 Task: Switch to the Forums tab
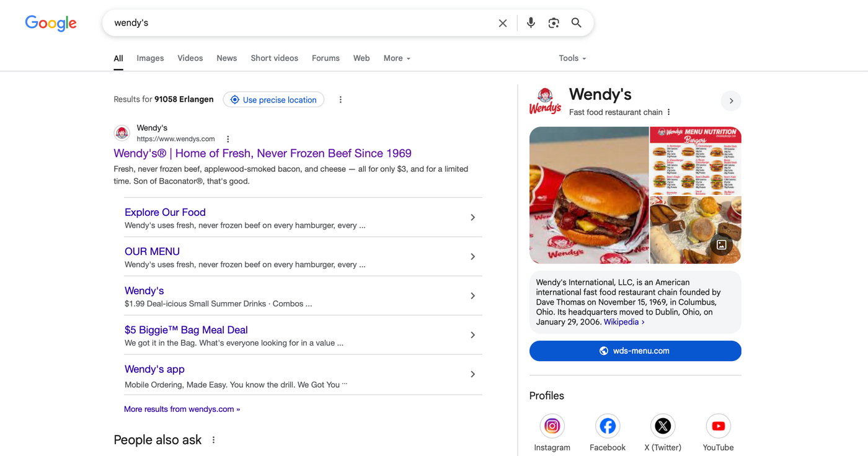(x=325, y=58)
